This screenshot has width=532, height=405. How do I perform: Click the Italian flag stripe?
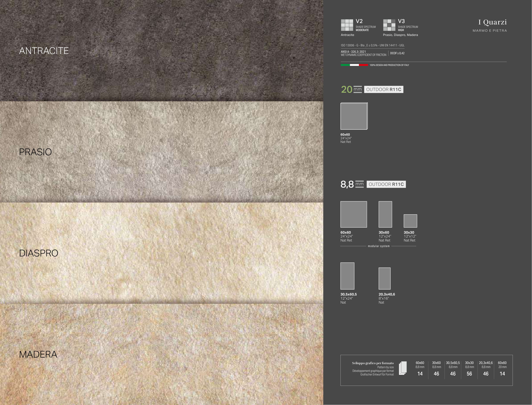coord(354,65)
